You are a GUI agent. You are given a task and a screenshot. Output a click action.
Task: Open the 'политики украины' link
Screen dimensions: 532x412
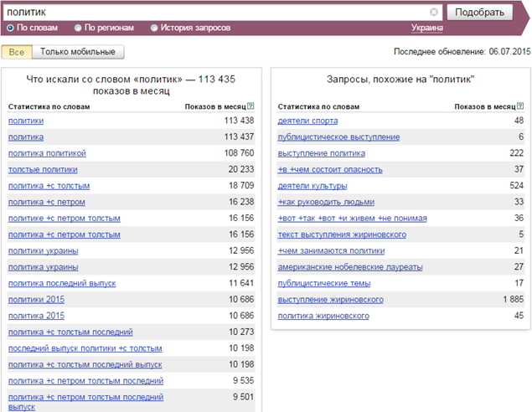pos(43,251)
